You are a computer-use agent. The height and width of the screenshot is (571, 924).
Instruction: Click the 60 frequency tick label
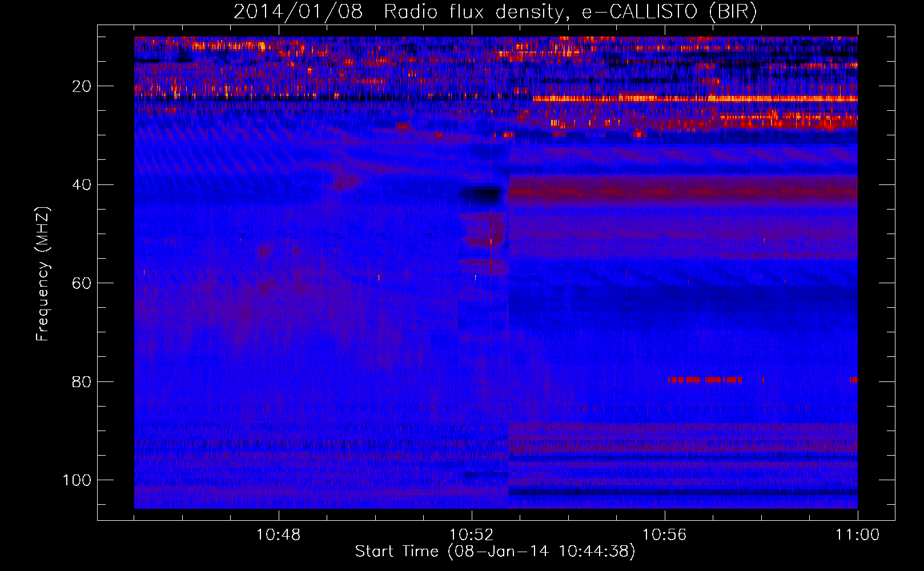[82, 284]
